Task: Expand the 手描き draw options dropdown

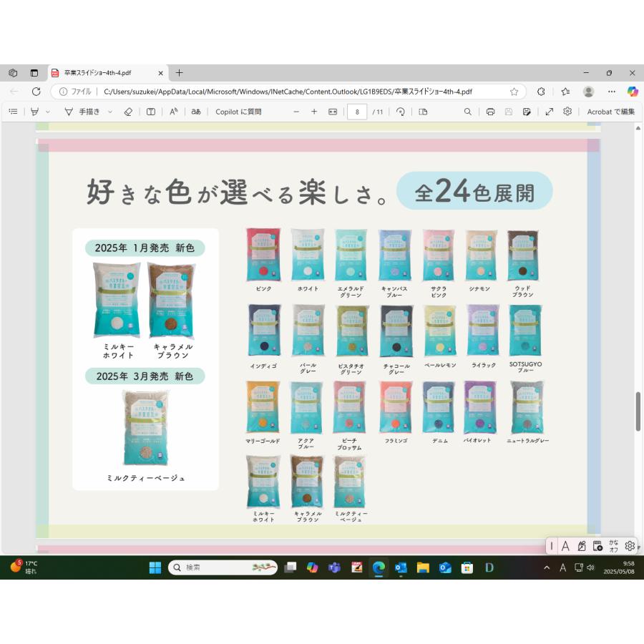Action: click(x=110, y=112)
